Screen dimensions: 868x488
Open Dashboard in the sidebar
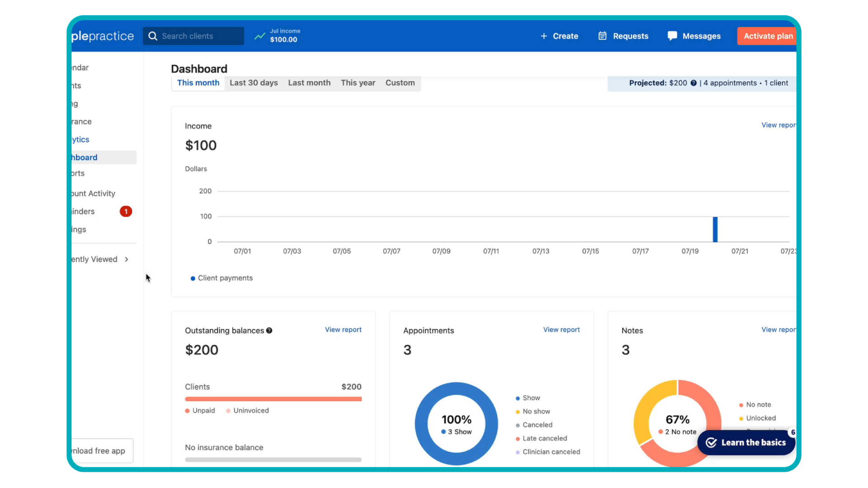(x=104, y=157)
